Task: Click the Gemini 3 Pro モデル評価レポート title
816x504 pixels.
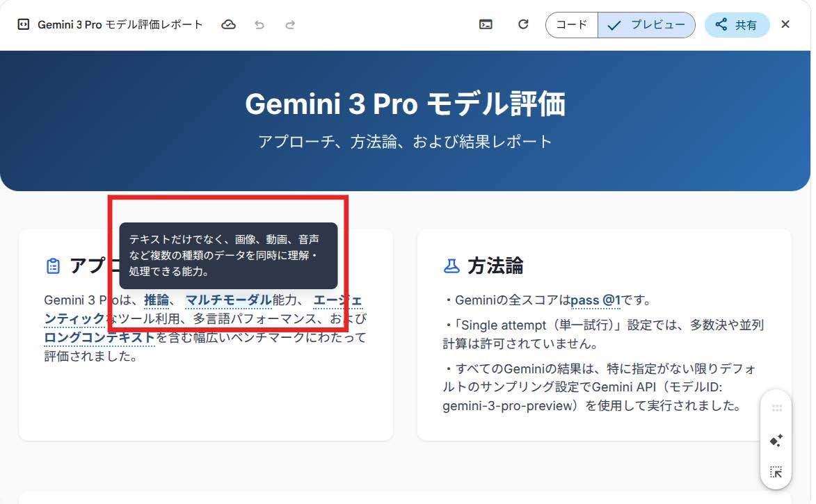Action: [x=120, y=24]
